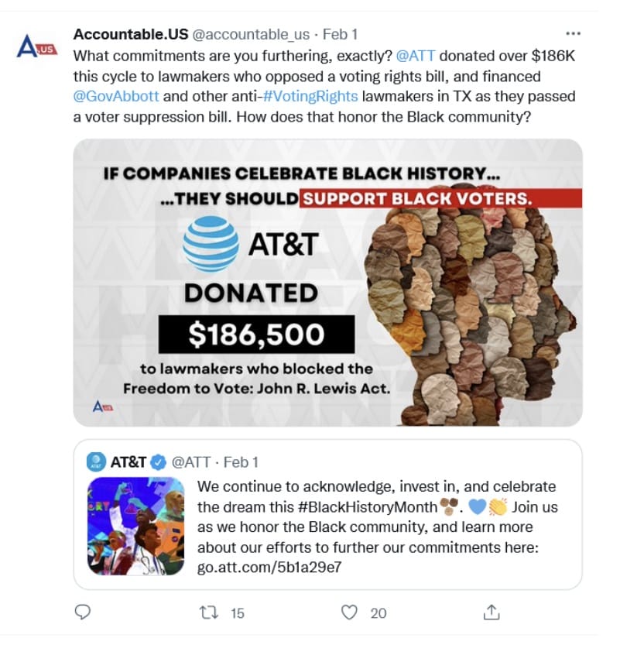Enlarge the AT&T donated $186,500 image
The height and width of the screenshot is (645, 644).
(x=327, y=283)
